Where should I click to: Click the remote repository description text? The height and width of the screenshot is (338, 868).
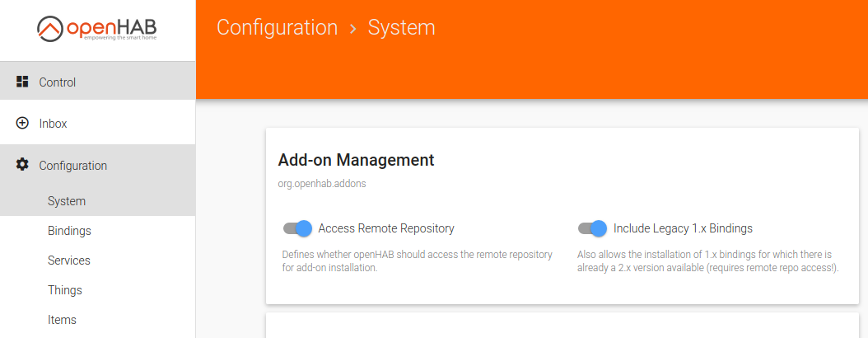[418, 261]
